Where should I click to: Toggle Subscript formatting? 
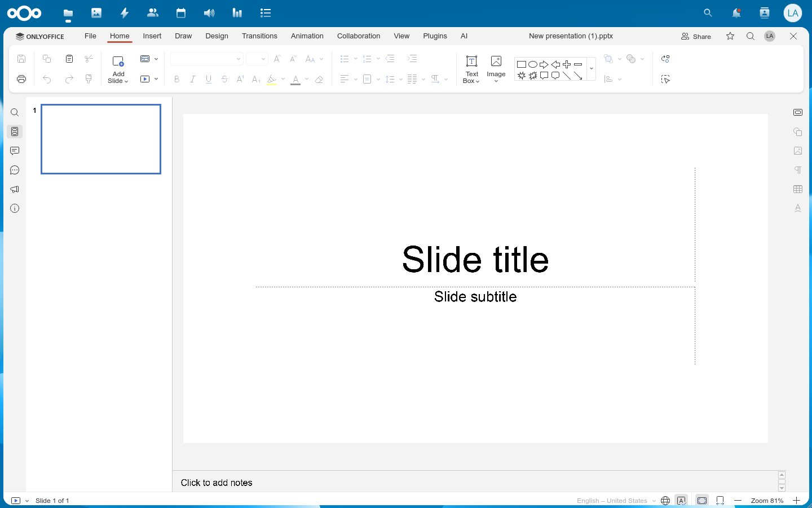click(256, 79)
